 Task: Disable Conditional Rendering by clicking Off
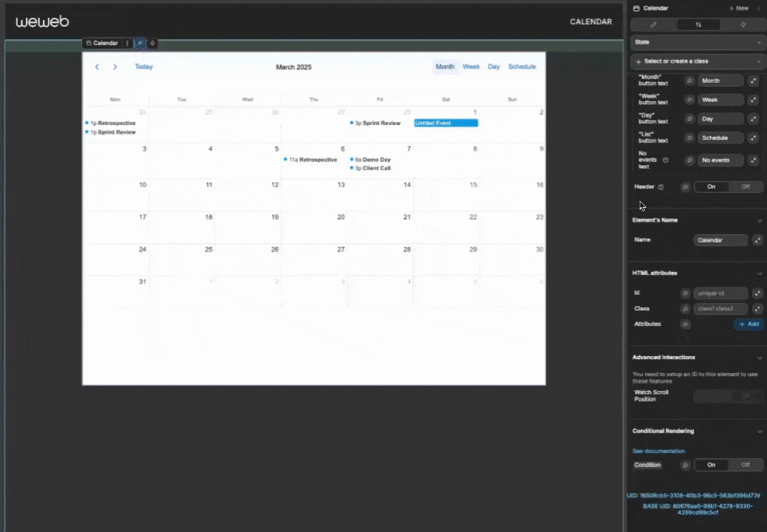tap(745, 465)
